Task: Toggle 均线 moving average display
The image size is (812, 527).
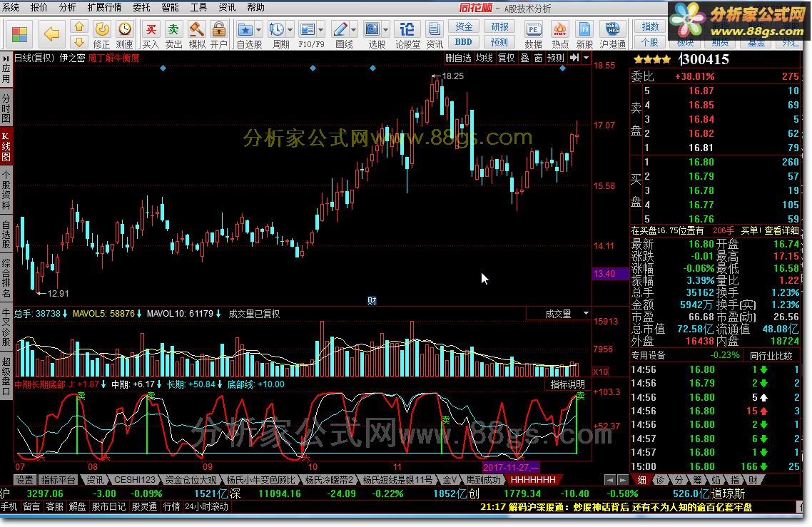Action: click(484, 58)
